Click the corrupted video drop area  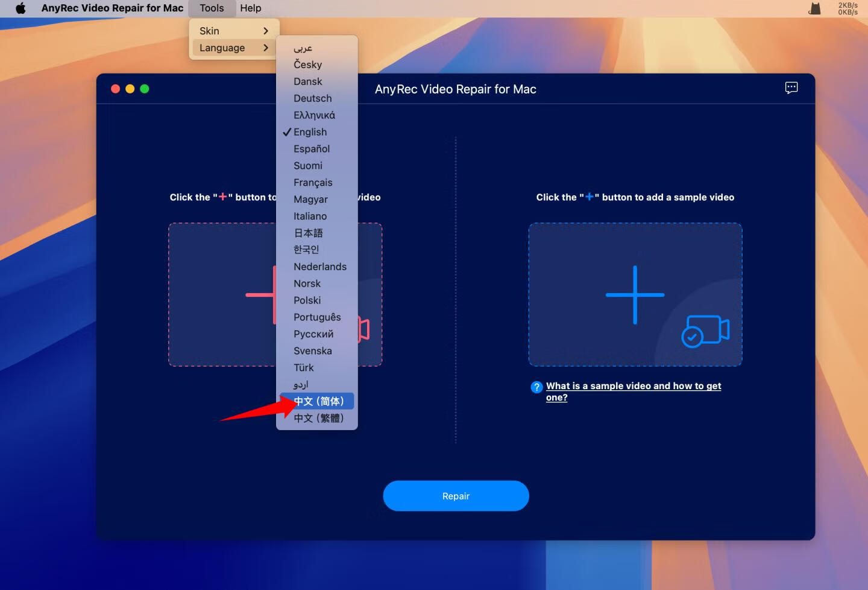point(275,295)
